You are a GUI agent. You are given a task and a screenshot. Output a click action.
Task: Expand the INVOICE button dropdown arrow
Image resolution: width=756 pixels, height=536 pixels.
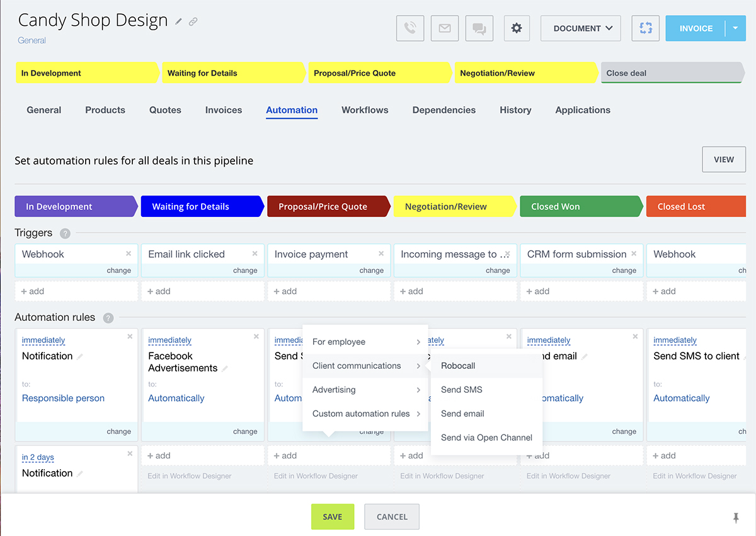[735, 28]
